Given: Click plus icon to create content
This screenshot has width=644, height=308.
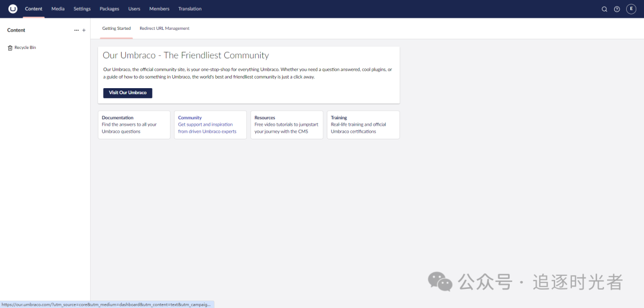Looking at the screenshot, I should click(84, 30).
